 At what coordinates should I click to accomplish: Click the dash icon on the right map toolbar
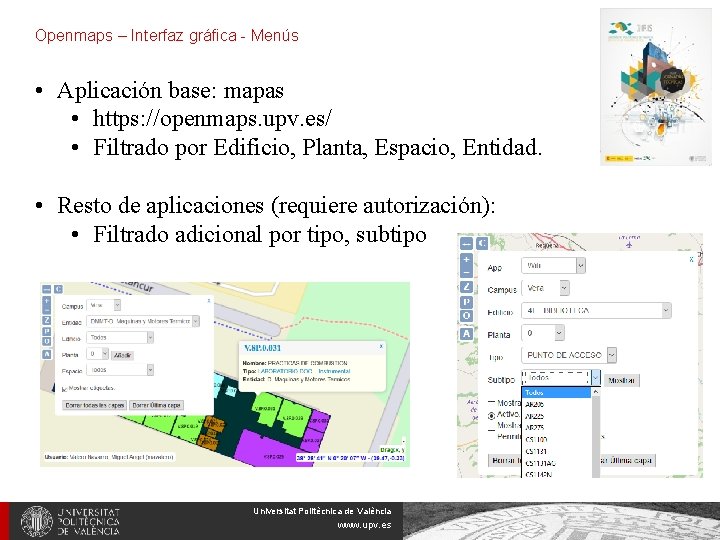coord(466,243)
